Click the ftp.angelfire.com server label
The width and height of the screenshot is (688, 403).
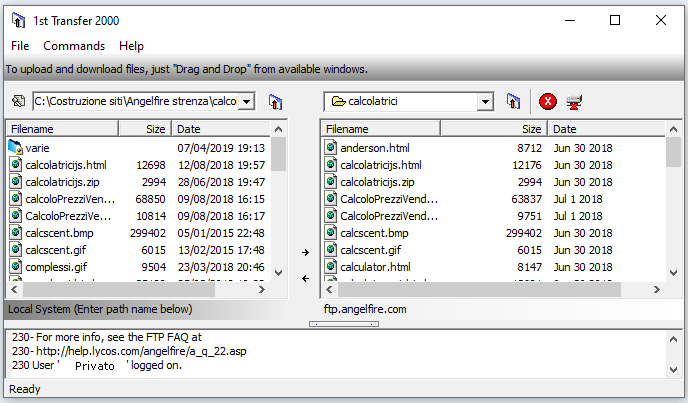click(x=365, y=309)
